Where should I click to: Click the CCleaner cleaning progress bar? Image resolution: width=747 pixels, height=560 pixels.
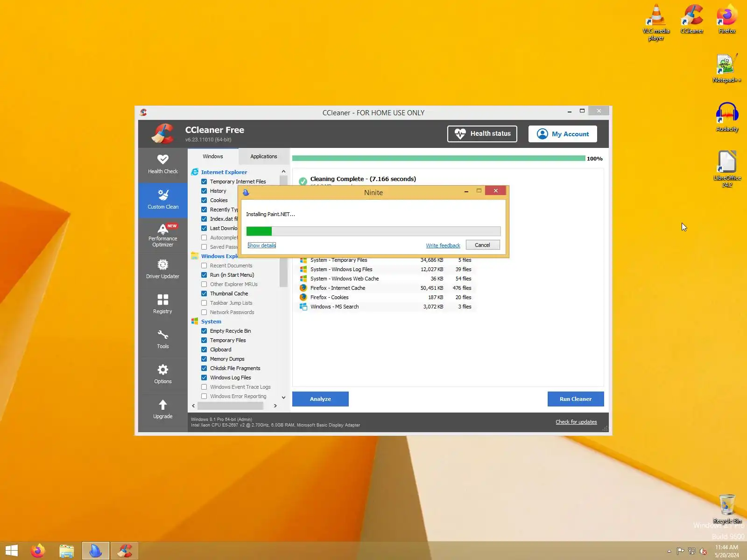(438, 158)
